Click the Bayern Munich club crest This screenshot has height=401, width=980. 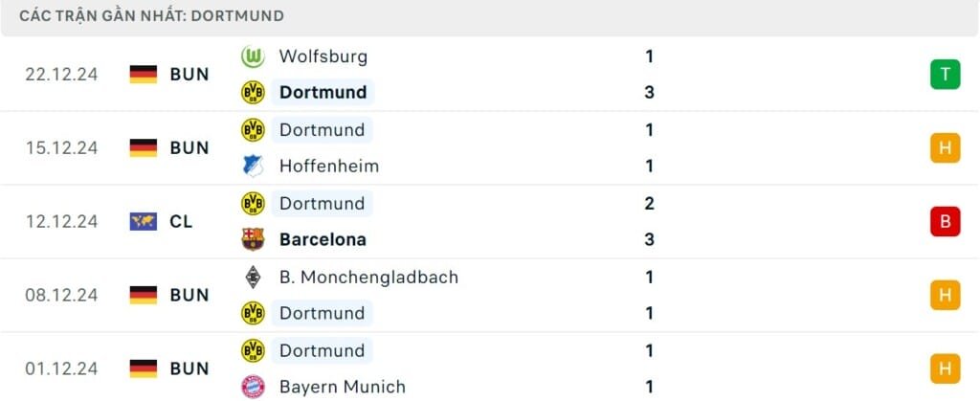(x=253, y=388)
